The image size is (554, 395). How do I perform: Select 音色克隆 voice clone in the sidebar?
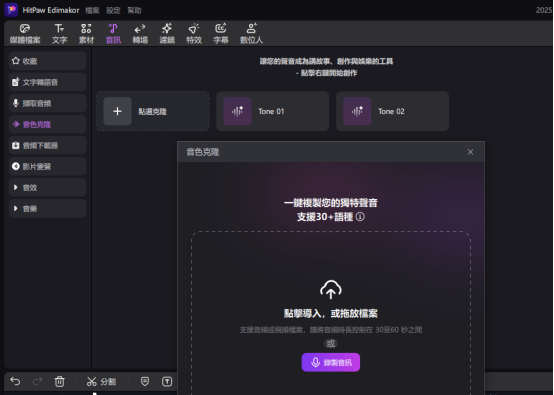tap(48, 124)
